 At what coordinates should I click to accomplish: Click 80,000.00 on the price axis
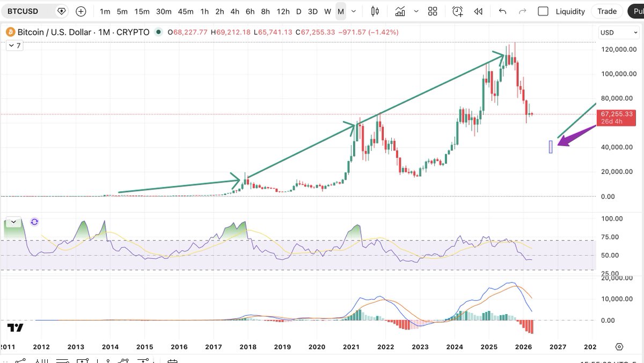(617, 98)
